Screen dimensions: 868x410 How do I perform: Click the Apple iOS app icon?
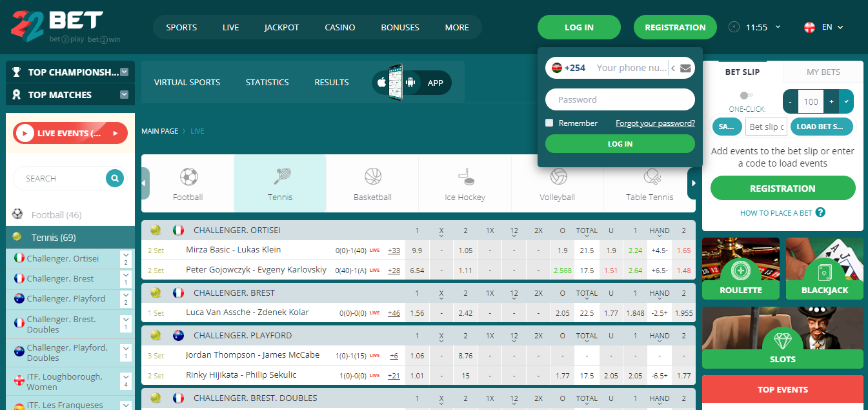[x=381, y=83]
